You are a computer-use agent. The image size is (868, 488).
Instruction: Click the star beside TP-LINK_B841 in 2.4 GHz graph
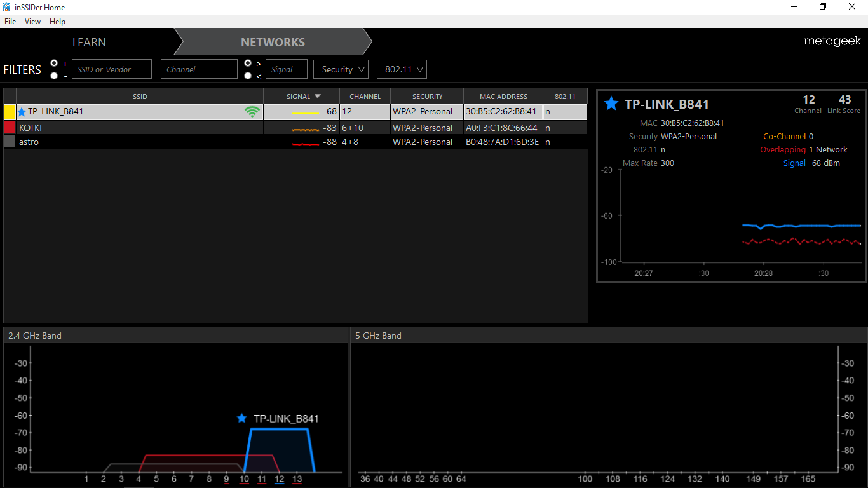pyautogui.click(x=241, y=418)
